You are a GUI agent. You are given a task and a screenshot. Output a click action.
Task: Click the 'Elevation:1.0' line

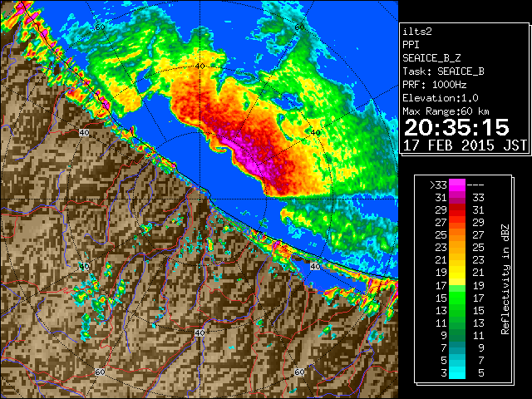click(x=441, y=98)
